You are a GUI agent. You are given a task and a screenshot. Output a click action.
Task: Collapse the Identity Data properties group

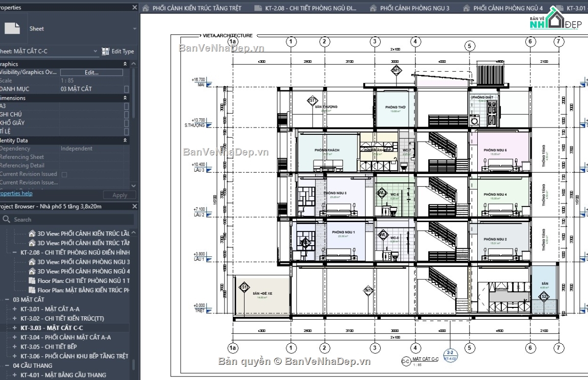(x=125, y=140)
